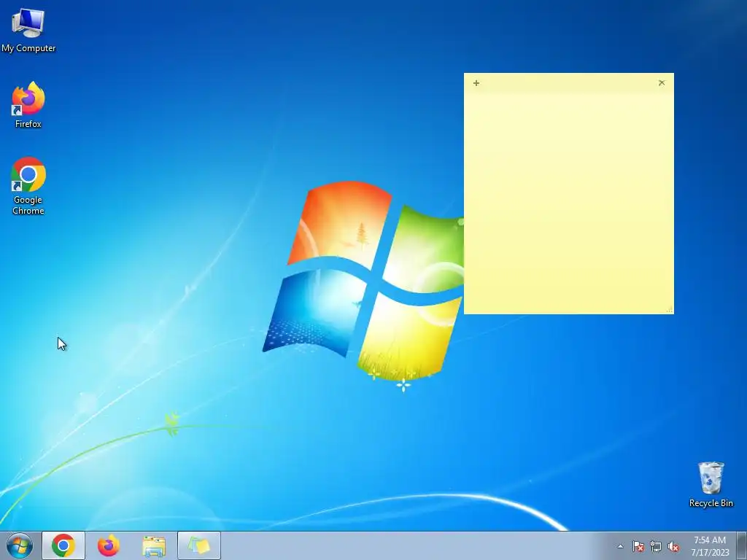Select the My Computer desktop icon
Viewport: 747px width, 560px height.
(28, 29)
